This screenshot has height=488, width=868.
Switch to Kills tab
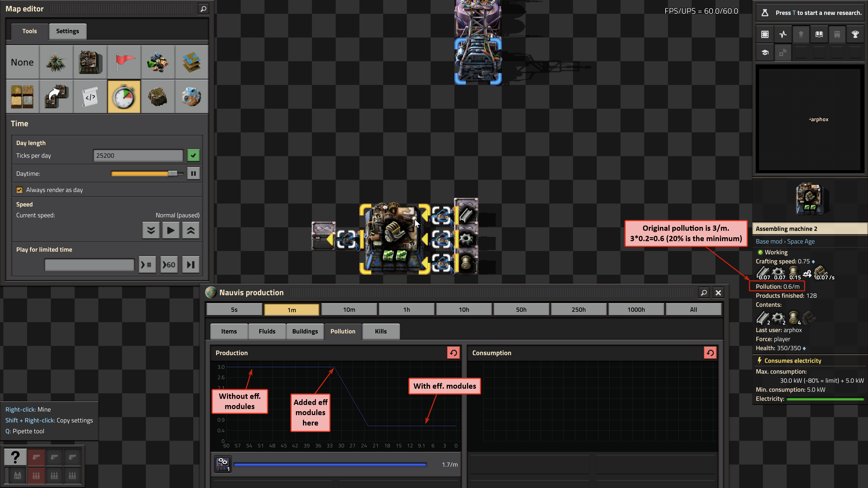[381, 331]
